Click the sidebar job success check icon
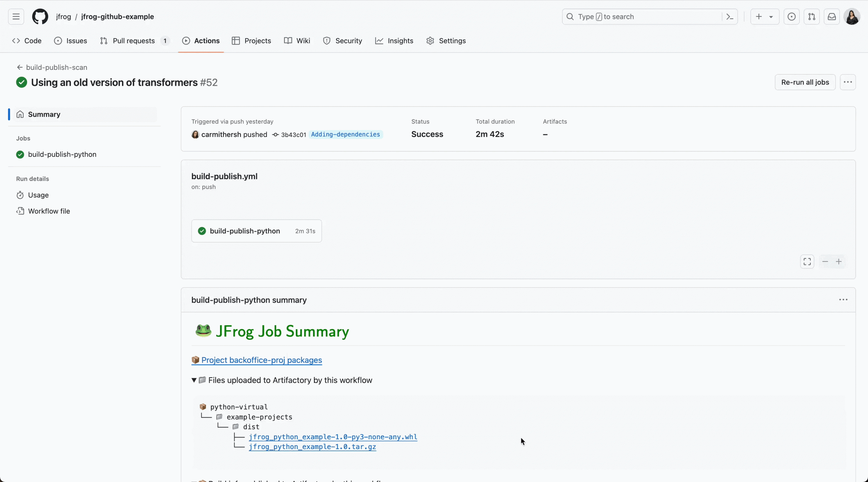Image resolution: width=868 pixels, height=482 pixels. [x=20, y=154]
